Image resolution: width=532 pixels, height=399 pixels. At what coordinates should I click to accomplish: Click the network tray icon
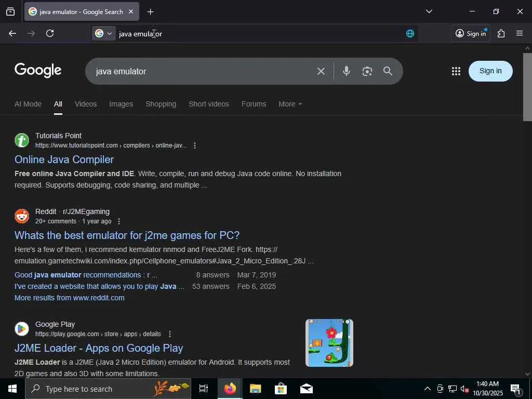pos(453,389)
